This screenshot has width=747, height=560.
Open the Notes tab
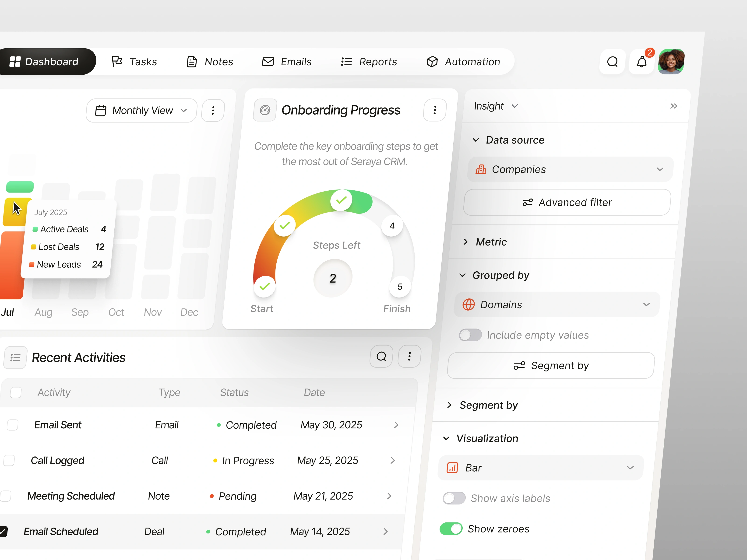tap(210, 61)
